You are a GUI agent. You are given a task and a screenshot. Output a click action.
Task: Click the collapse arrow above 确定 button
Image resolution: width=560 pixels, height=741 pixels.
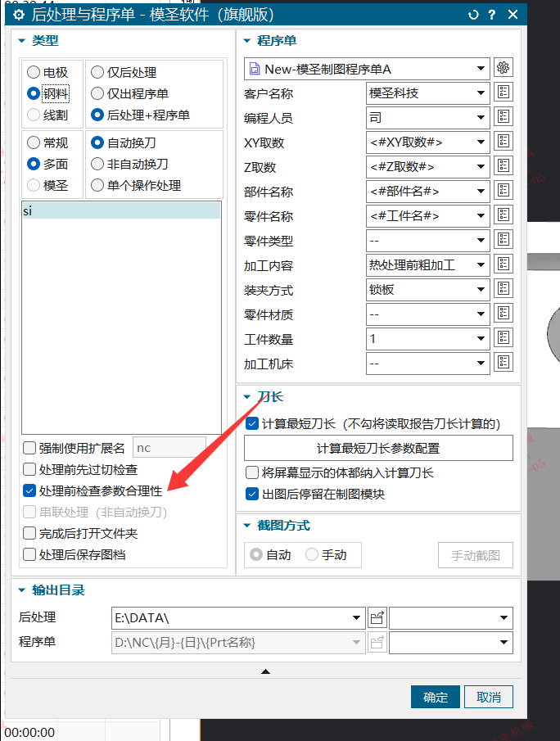[265, 671]
